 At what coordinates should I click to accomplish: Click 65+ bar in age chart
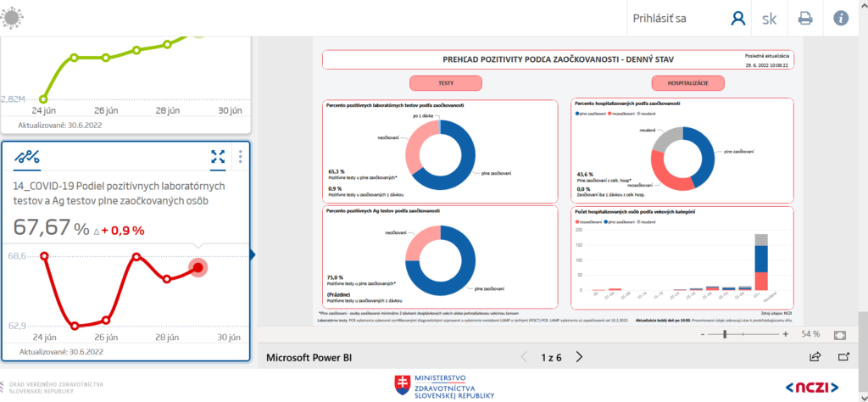761,261
